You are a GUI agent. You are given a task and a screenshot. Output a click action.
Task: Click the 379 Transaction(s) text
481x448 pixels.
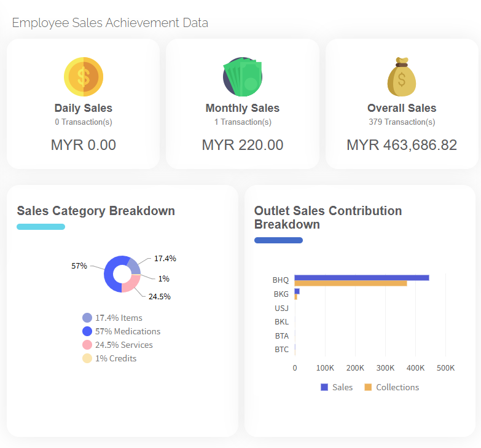click(x=402, y=122)
